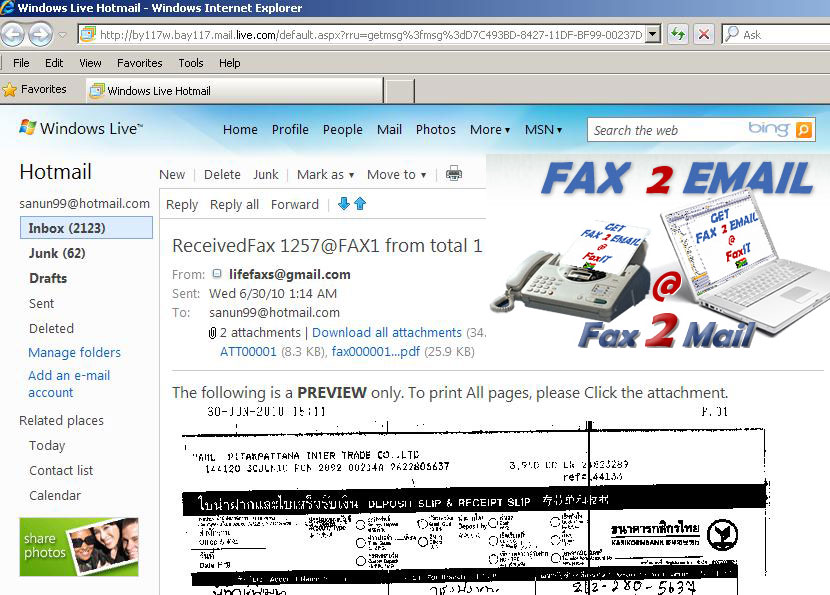The height and width of the screenshot is (595, 830).
Task: Click the Reply all button
Action: click(x=234, y=204)
